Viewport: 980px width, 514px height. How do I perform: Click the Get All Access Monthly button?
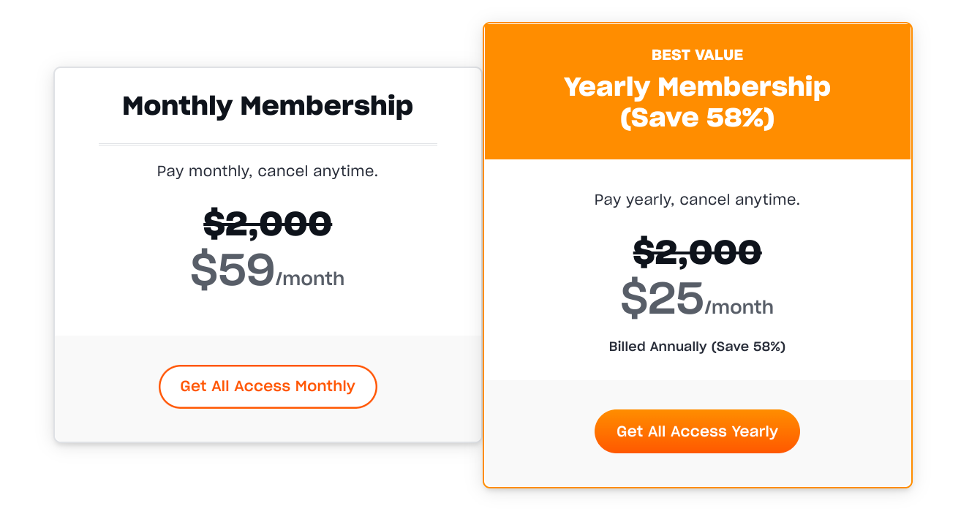268,387
